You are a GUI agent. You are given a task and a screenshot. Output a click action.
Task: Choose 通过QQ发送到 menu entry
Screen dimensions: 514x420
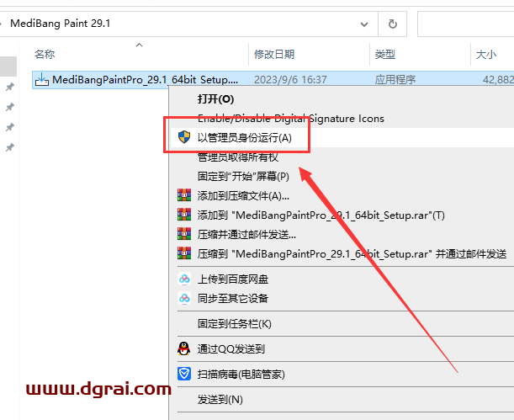point(342,348)
